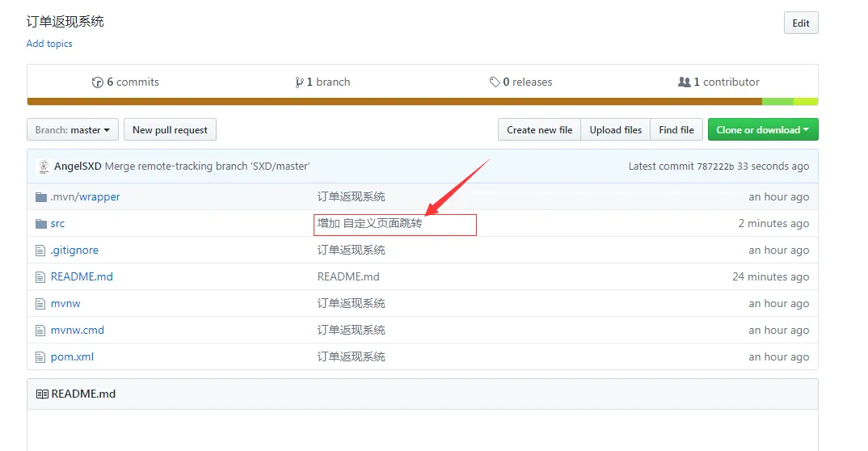Image resolution: width=868 pixels, height=451 pixels.
Task: Open the 0 releases tab
Action: pyautogui.click(x=521, y=82)
